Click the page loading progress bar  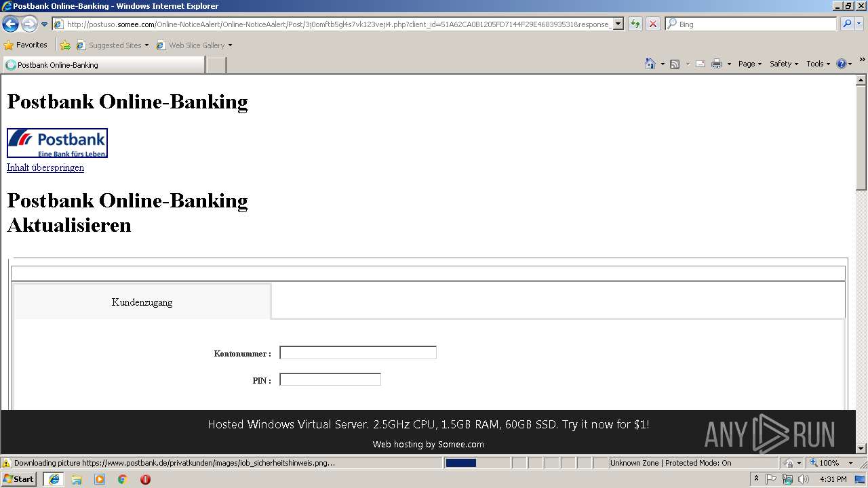[477, 463]
